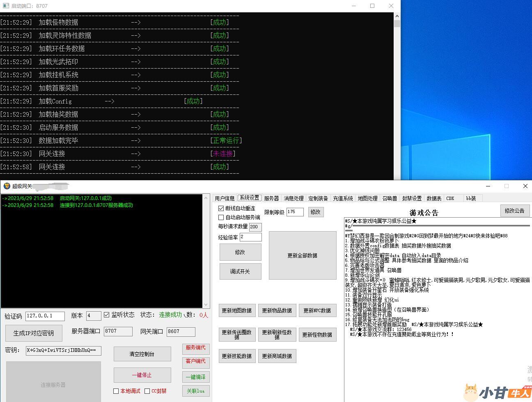Click the console window icon beside 启动端口
Viewport: 532px width, 402px height.
(x=6, y=6)
